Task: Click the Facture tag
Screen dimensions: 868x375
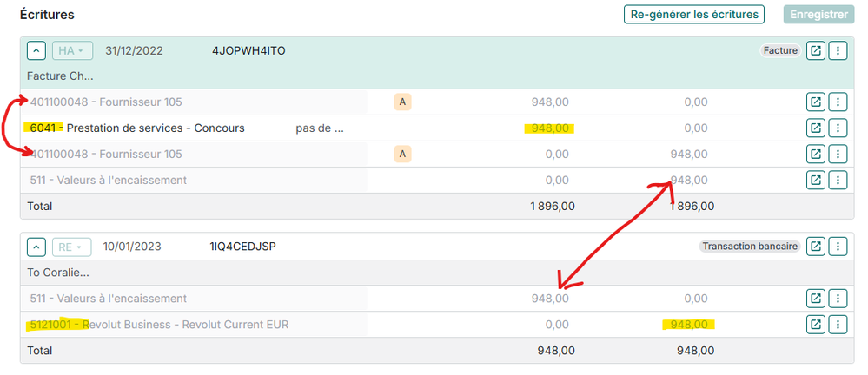Action: tap(780, 51)
